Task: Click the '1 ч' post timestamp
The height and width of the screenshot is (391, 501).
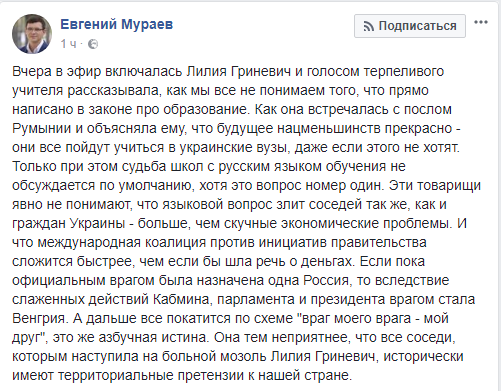Action: 69,44
